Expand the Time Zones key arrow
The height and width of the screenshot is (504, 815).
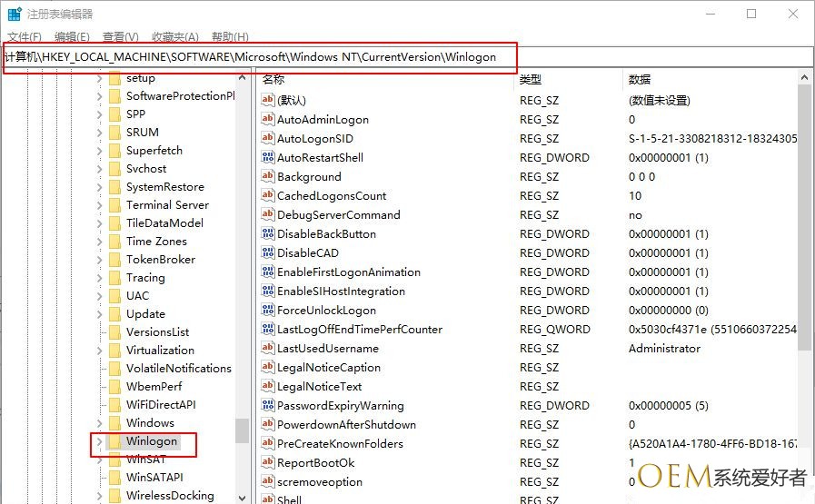pyautogui.click(x=99, y=242)
